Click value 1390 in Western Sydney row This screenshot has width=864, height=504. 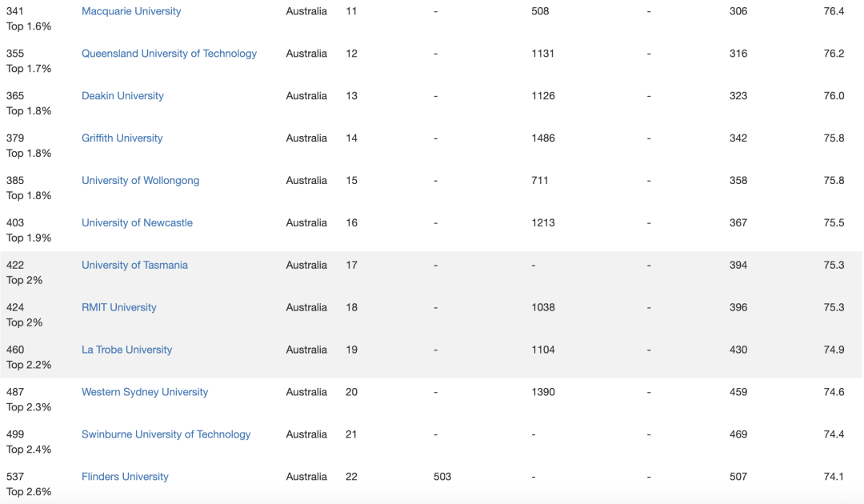point(542,392)
